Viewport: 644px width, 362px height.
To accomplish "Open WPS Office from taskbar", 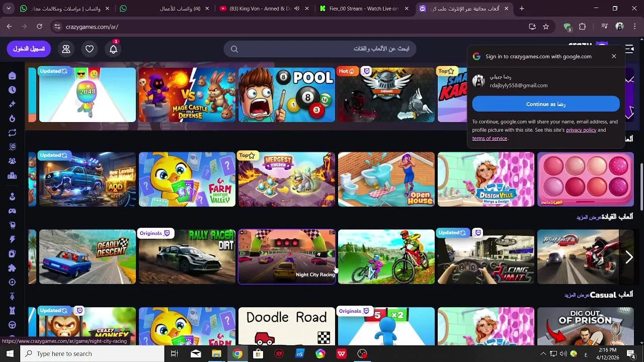I will 342,354.
